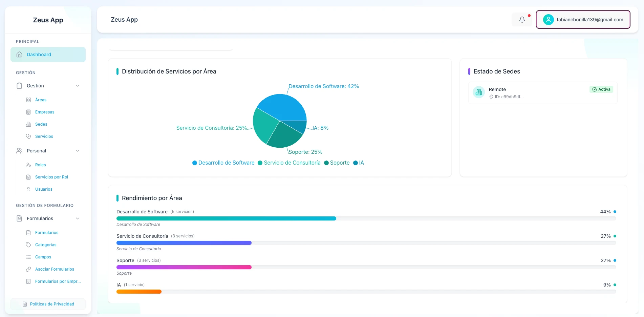Click the Campos list icon
The width and height of the screenshot is (644, 317).
click(28, 257)
